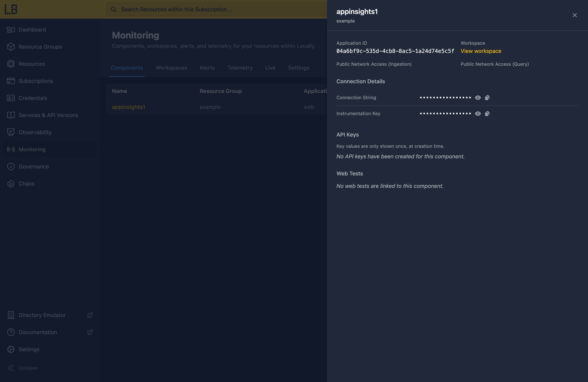Viewport: 588px width, 382px height.
Task: Switch to the Components tab
Action: 127,68
